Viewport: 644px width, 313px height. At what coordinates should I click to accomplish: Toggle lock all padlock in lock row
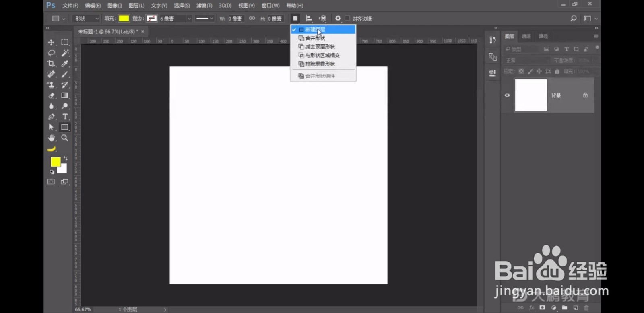tap(557, 71)
